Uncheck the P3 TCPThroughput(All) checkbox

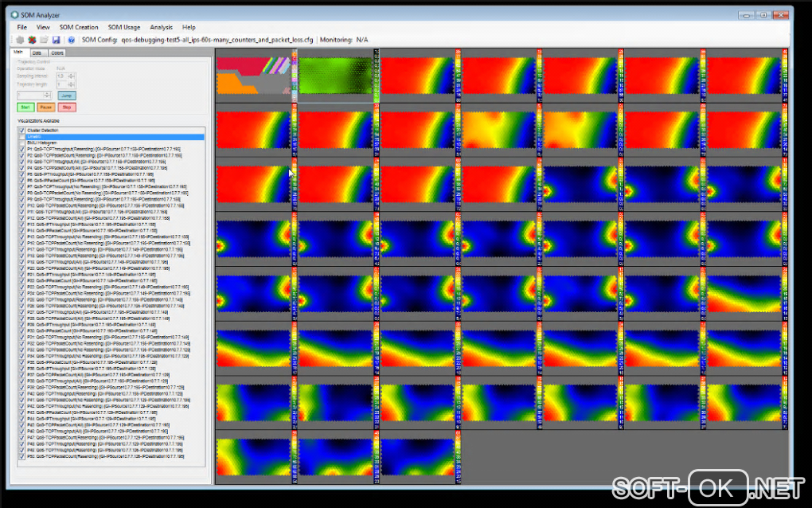[21, 162]
